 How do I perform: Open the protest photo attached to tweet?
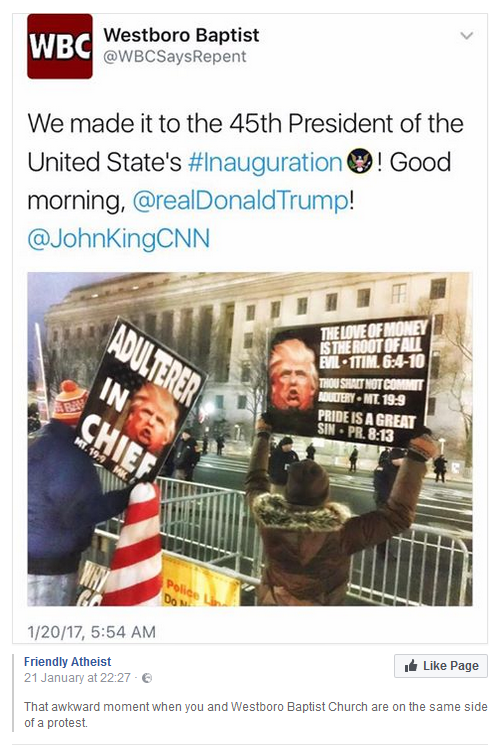point(250,439)
